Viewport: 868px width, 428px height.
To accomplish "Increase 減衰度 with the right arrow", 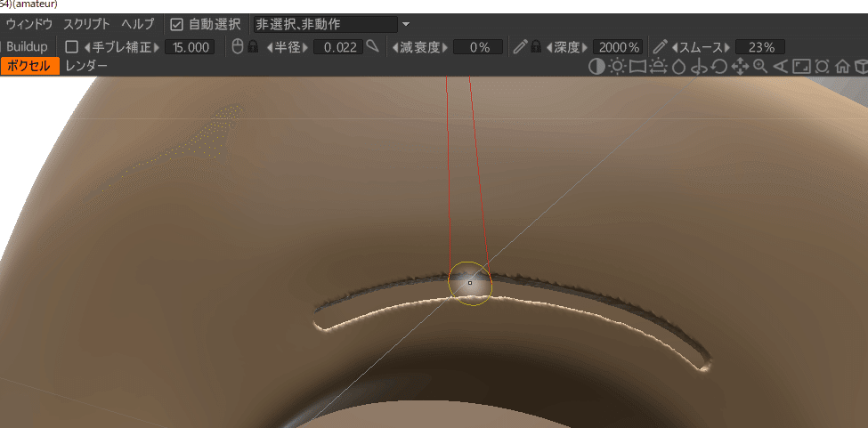I will [x=444, y=47].
